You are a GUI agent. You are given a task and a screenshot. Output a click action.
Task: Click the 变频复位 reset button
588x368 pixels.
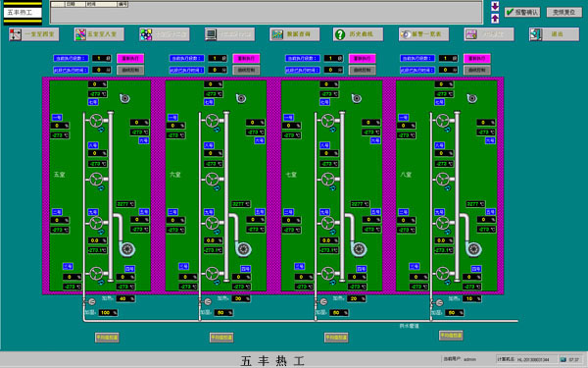[x=564, y=13]
